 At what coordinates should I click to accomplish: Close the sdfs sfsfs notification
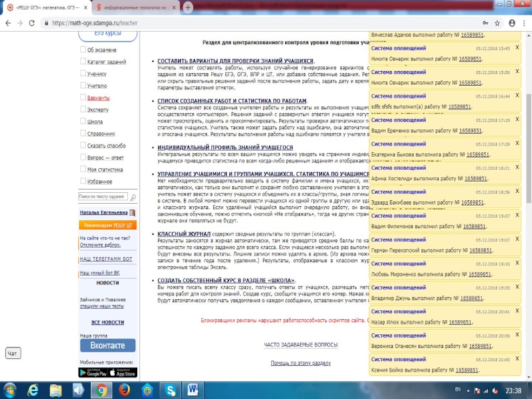point(517,95)
